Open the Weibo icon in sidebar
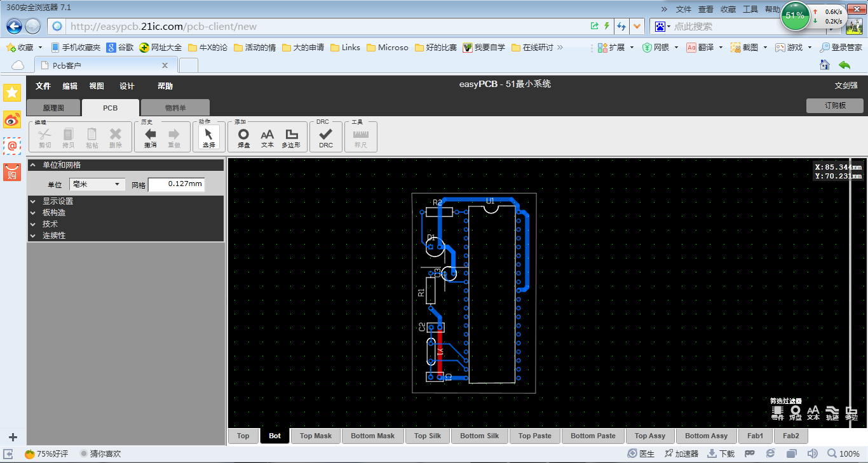 click(12, 119)
